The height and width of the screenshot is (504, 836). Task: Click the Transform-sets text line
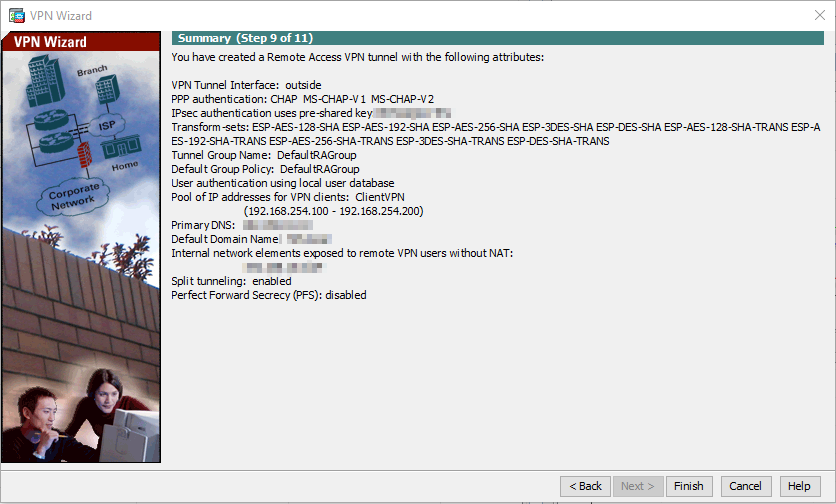pyautogui.click(x=496, y=134)
